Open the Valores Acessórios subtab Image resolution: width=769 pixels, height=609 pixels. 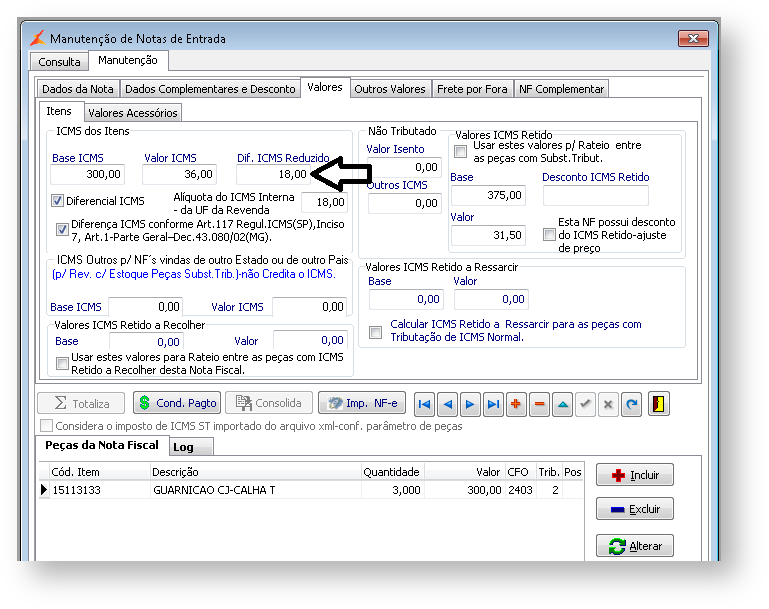(x=132, y=113)
